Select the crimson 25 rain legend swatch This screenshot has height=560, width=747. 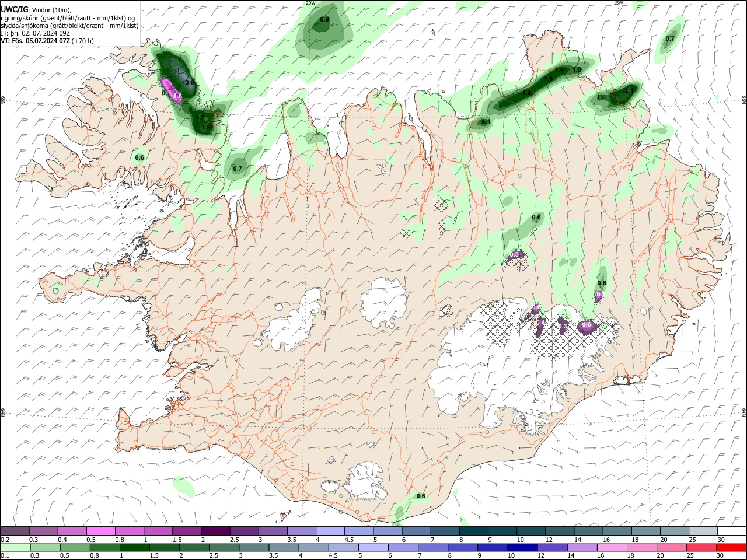703,547
